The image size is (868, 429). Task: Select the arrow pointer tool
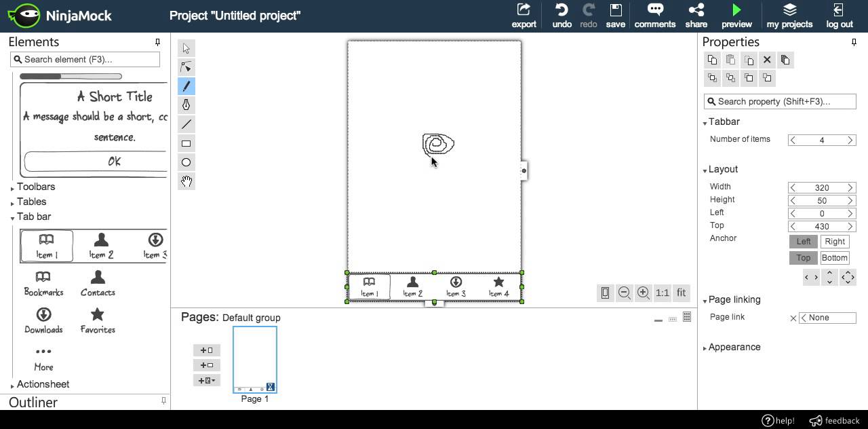coord(186,48)
